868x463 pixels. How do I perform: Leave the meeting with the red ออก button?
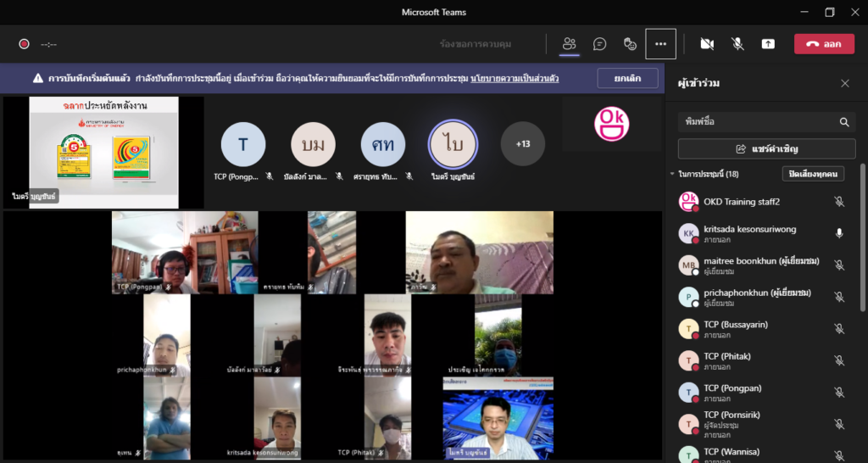[x=824, y=44]
